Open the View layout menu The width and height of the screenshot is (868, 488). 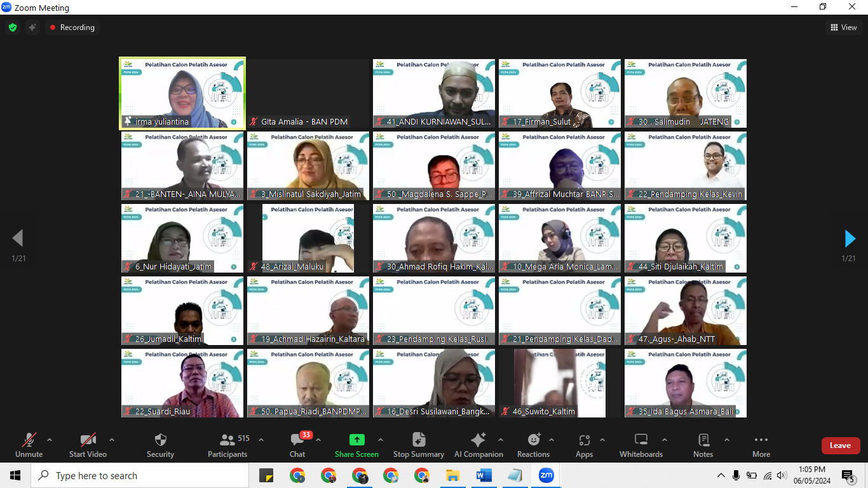(x=843, y=27)
